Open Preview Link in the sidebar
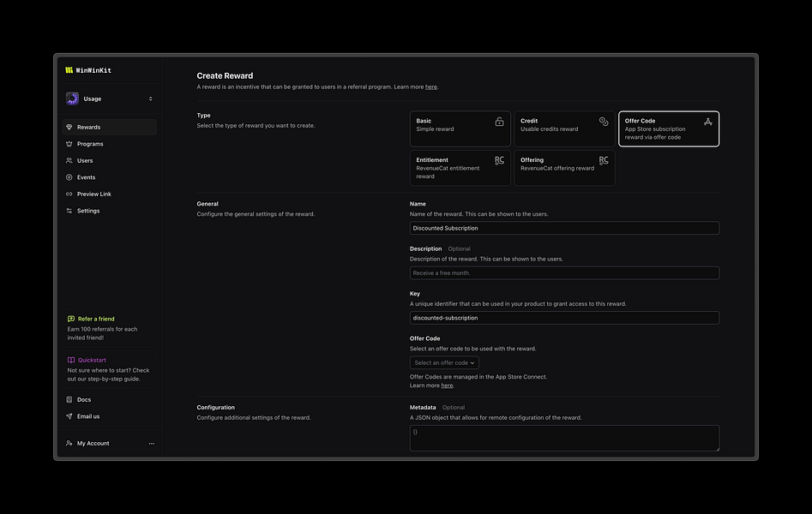812x514 pixels. [x=109, y=194]
